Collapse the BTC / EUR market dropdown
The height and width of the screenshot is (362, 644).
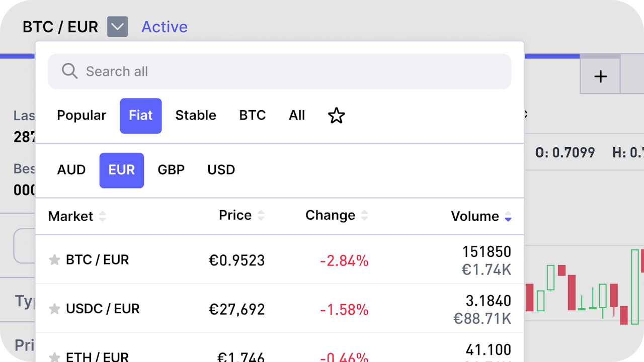tap(117, 27)
